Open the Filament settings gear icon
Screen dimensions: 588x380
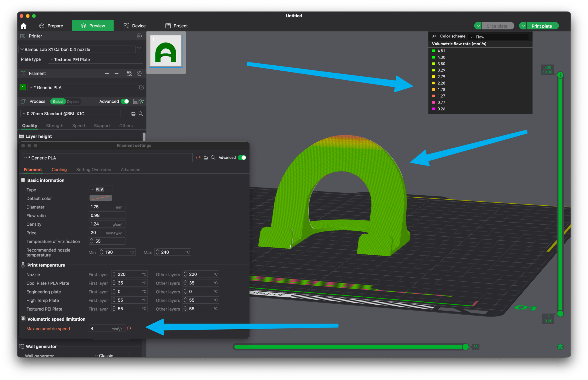(140, 73)
